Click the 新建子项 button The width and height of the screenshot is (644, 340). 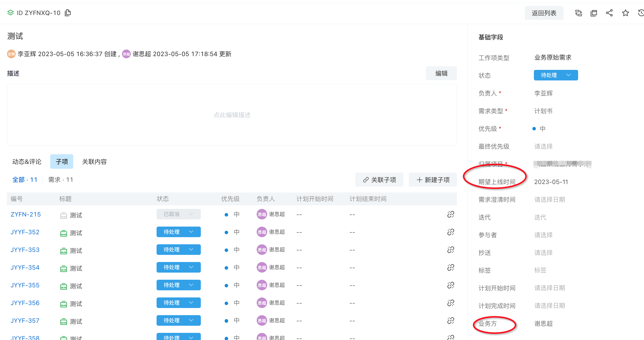433,180
